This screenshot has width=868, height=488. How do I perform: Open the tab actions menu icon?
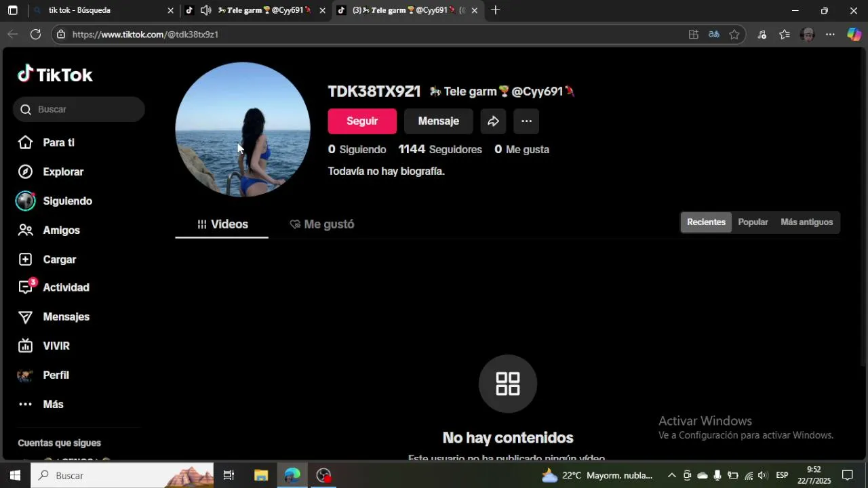pyautogui.click(x=12, y=10)
